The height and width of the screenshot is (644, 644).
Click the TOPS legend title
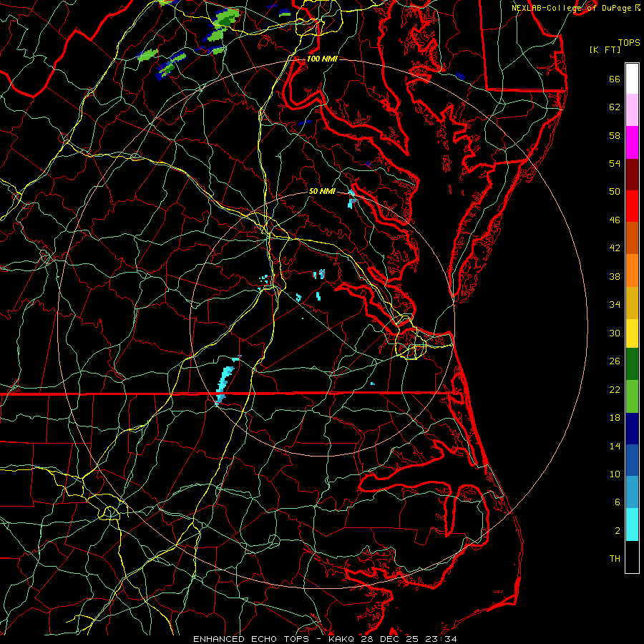(x=629, y=42)
